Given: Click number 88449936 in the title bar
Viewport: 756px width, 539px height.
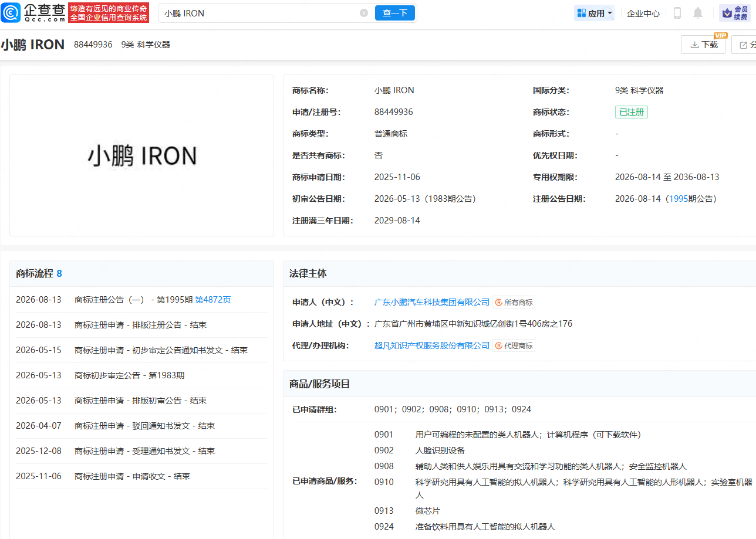Looking at the screenshot, I should click(93, 45).
